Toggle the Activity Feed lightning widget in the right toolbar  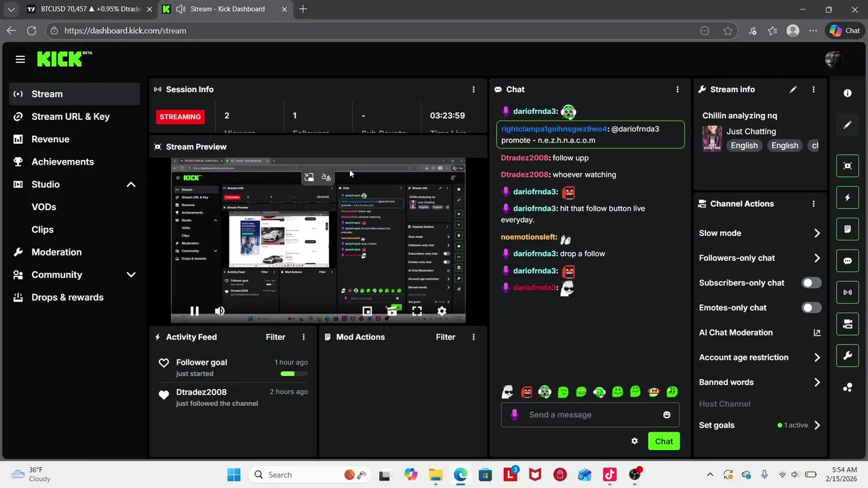pos(848,198)
